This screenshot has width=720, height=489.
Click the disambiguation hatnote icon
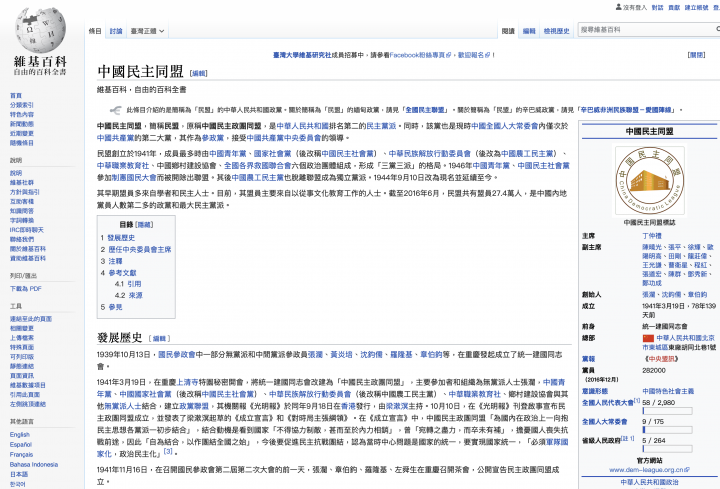coord(115,110)
